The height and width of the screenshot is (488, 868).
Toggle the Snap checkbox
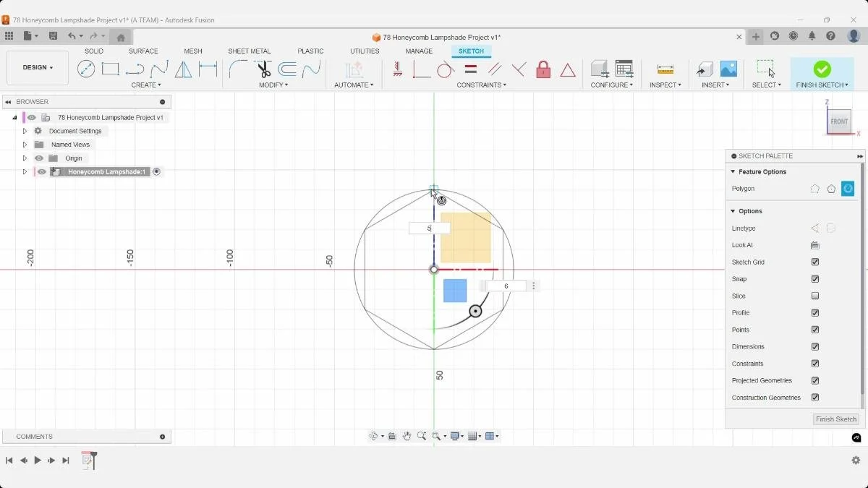click(815, 279)
